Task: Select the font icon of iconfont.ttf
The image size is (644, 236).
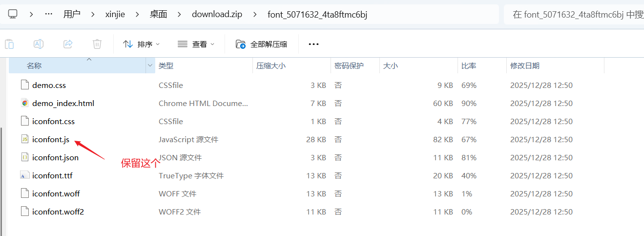Action: 25,175
